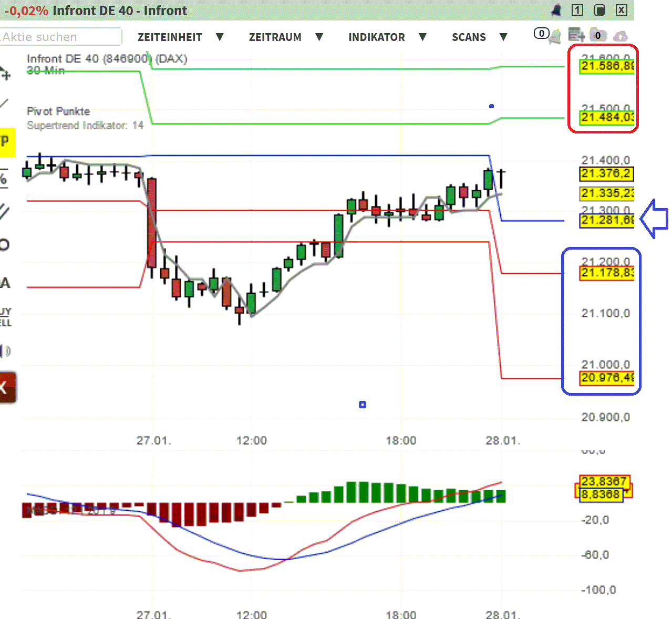Open the cloud sync icon
This screenshot has height=619, width=672.
[x=621, y=36]
